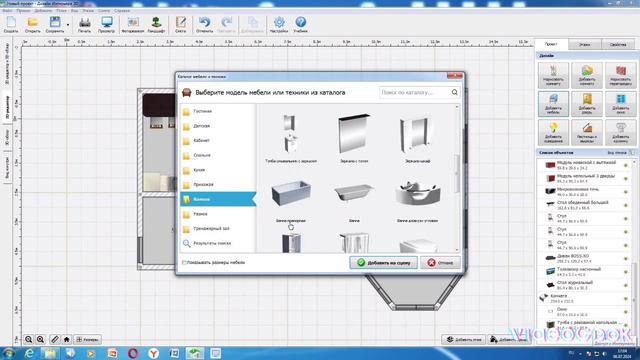Undo last action with Отменить
Image resolution: width=640 pixels, height=360 pixels.
204,24
